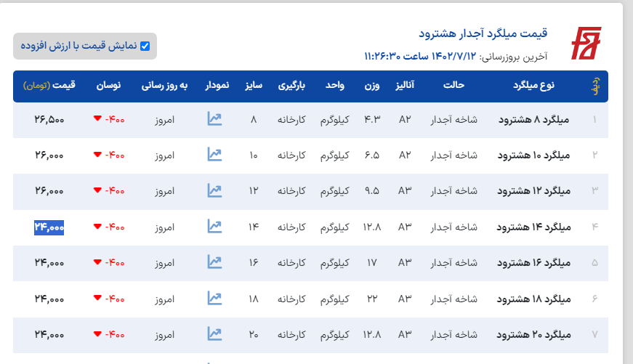
Task: Click the red company logo icon
Action: (x=585, y=44)
